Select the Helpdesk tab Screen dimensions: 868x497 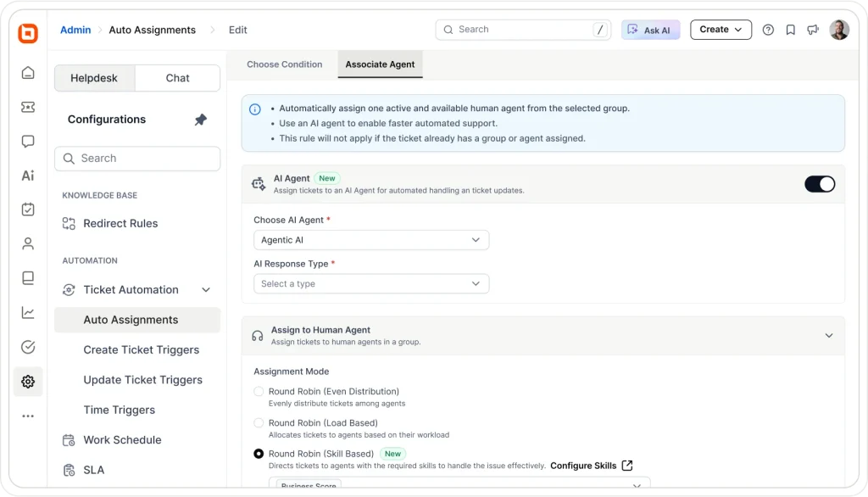pyautogui.click(x=94, y=78)
